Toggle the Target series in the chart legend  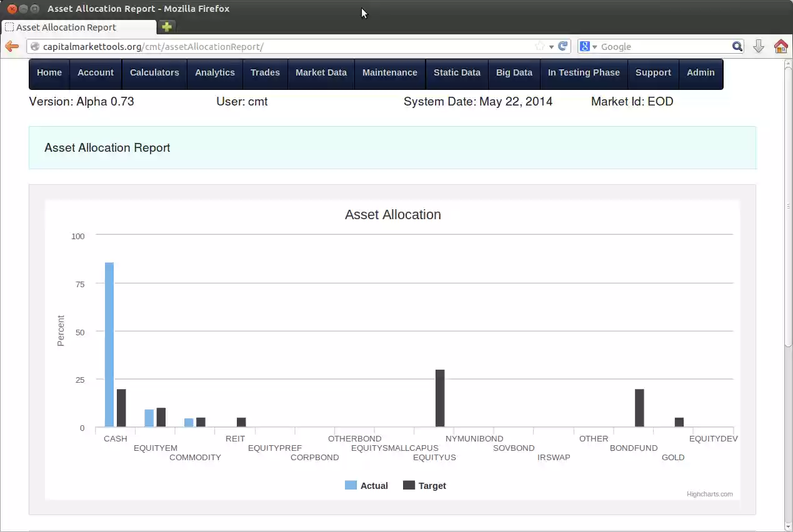[x=425, y=485]
